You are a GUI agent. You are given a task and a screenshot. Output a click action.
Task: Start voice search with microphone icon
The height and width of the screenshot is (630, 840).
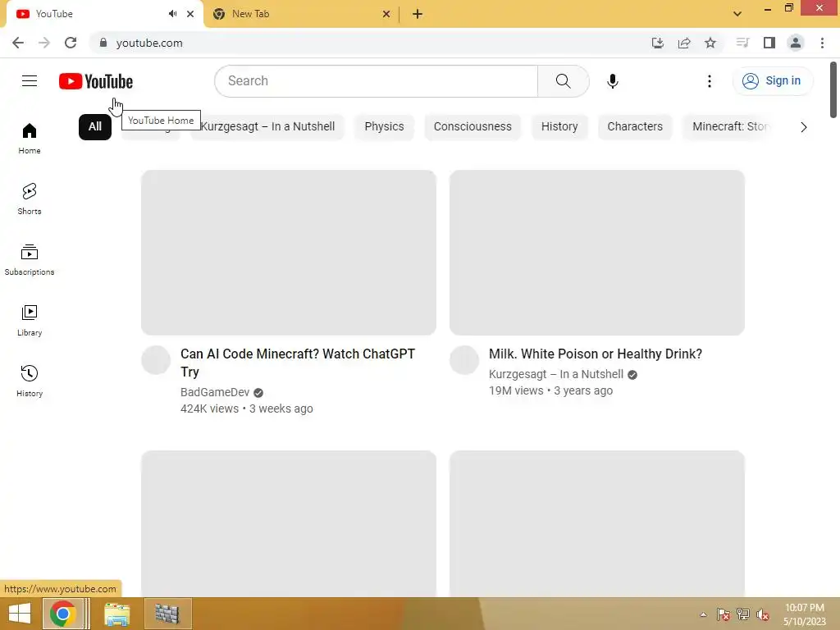coord(612,81)
